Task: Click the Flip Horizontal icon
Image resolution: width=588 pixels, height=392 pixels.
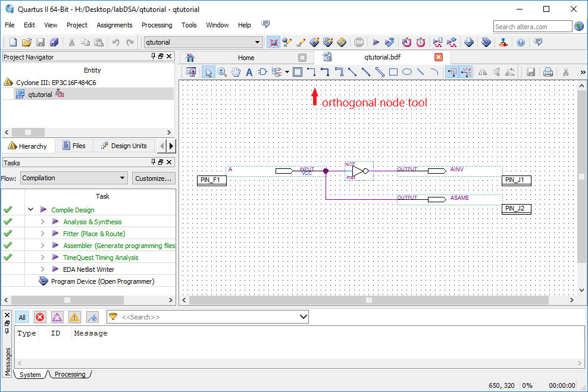Action: [482, 72]
